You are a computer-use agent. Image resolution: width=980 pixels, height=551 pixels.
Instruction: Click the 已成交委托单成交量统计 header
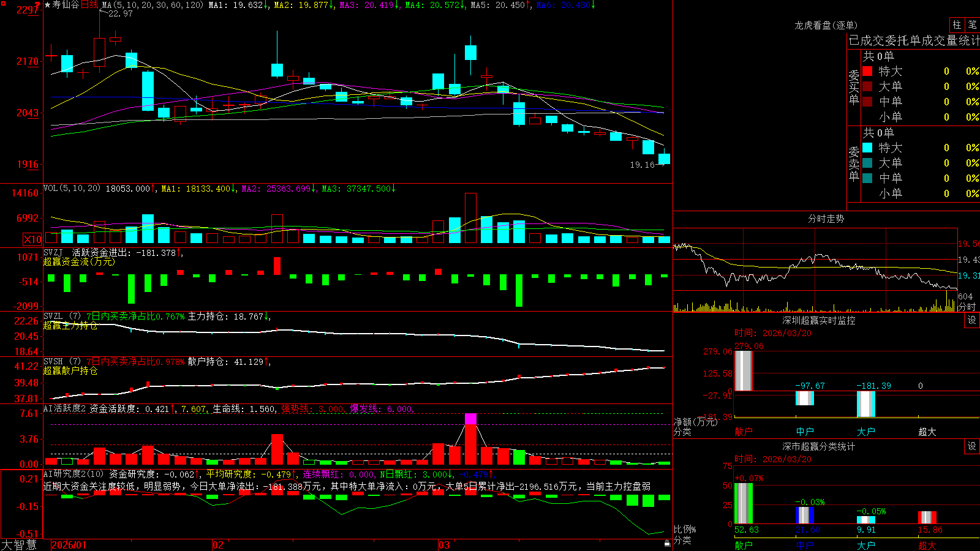pos(914,41)
